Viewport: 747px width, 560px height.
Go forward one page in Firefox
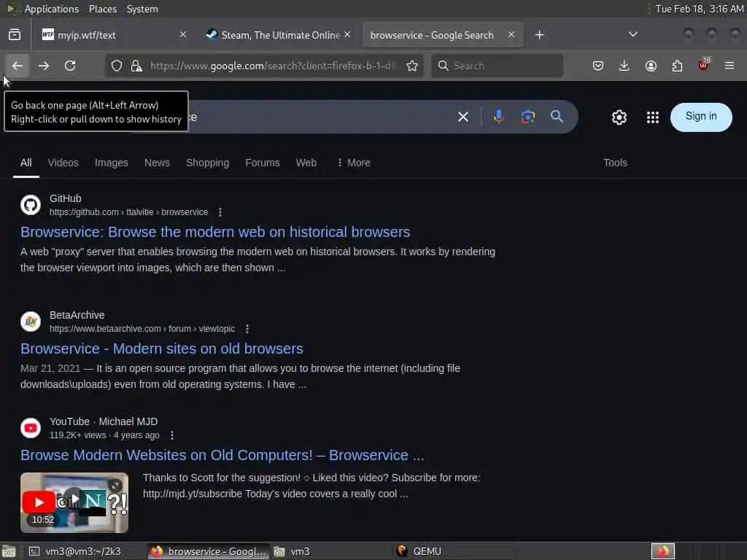[43, 66]
